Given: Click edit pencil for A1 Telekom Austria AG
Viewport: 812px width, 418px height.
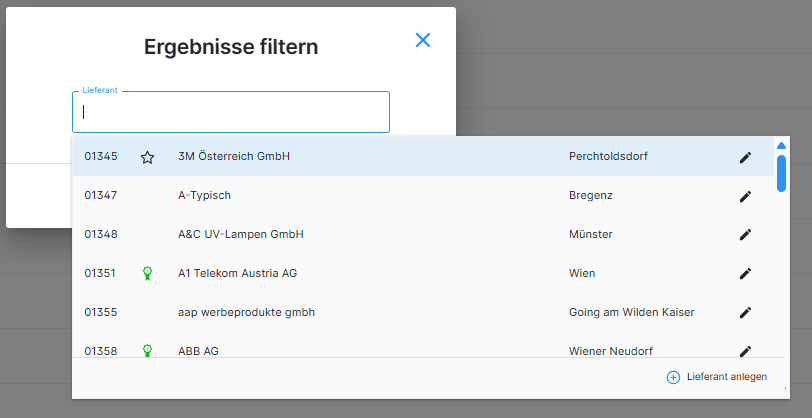Looking at the screenshot, I should [x=745, y=273].
